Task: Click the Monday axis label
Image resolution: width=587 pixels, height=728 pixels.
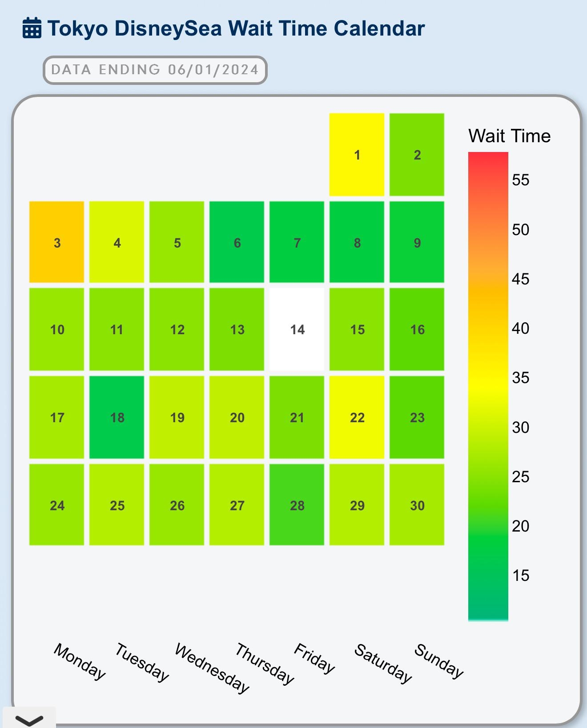Action: 80,661
